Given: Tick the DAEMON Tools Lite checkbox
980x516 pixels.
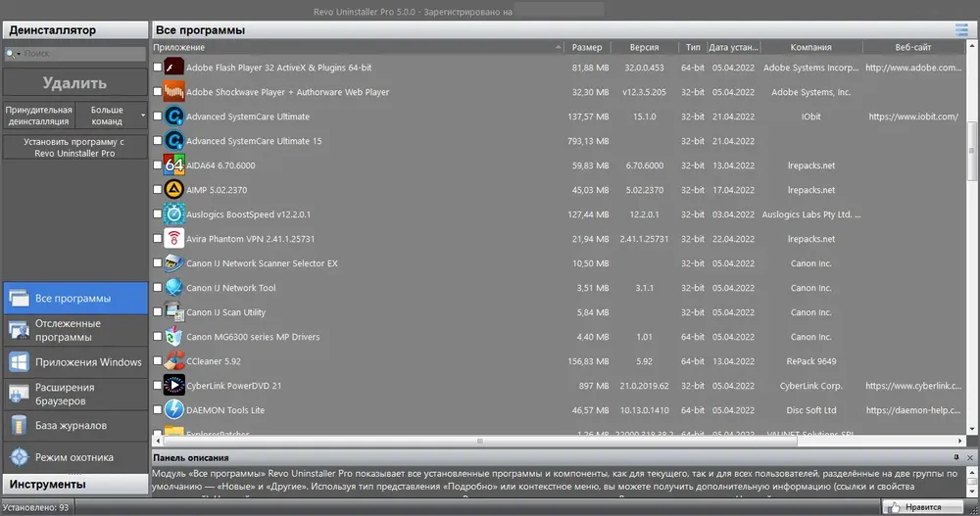Looking at the screenshot, I should pos(158,410).
